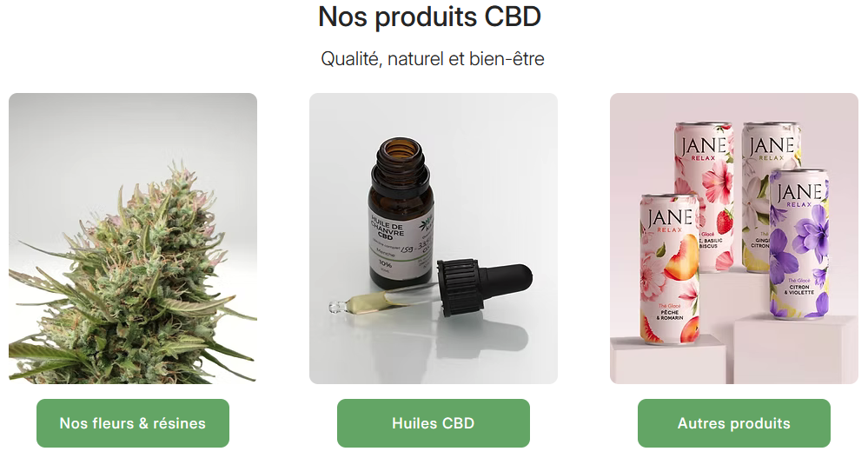Choose the Citron & Violette purple can
This screenshot has height=458, width=868.
(800, 243)
